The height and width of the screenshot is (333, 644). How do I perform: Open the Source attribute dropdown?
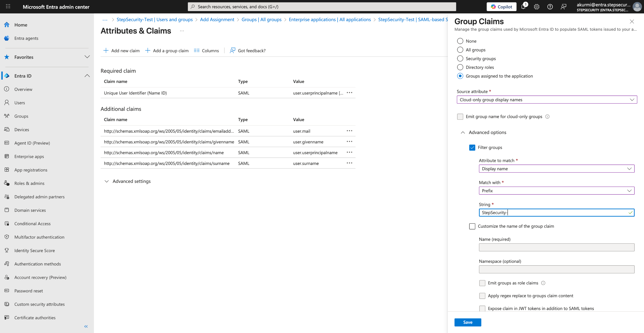click(547, 100)
